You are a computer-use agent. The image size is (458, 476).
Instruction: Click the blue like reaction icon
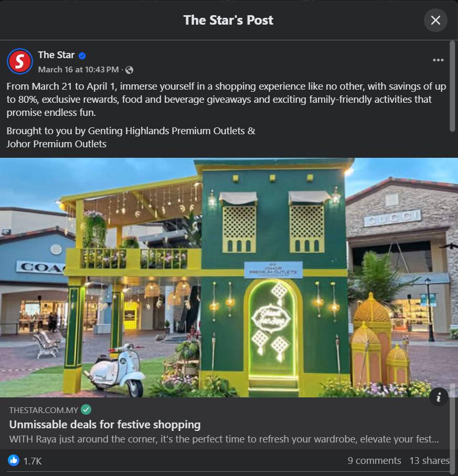(x=13, y=460)
